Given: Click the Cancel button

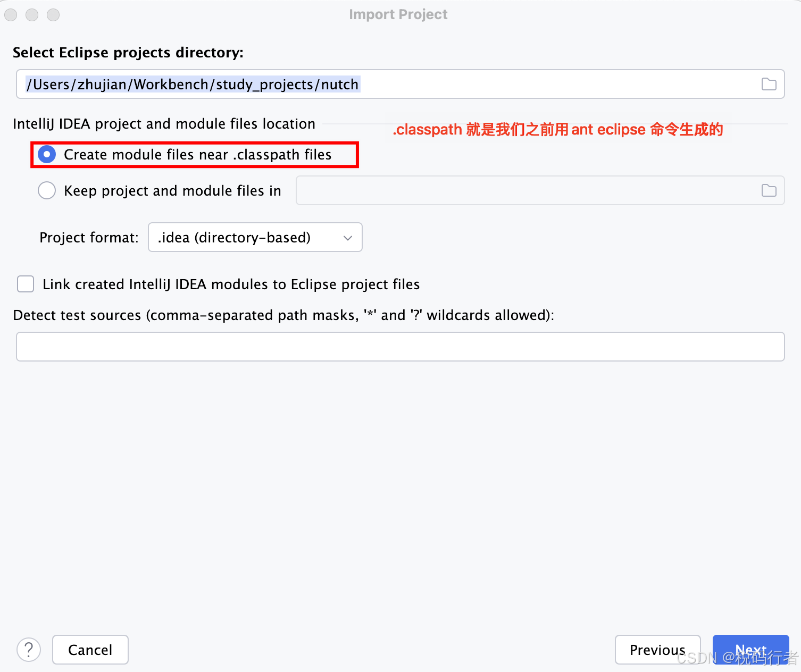Looking at the screenshot, I should click(90, 650).
